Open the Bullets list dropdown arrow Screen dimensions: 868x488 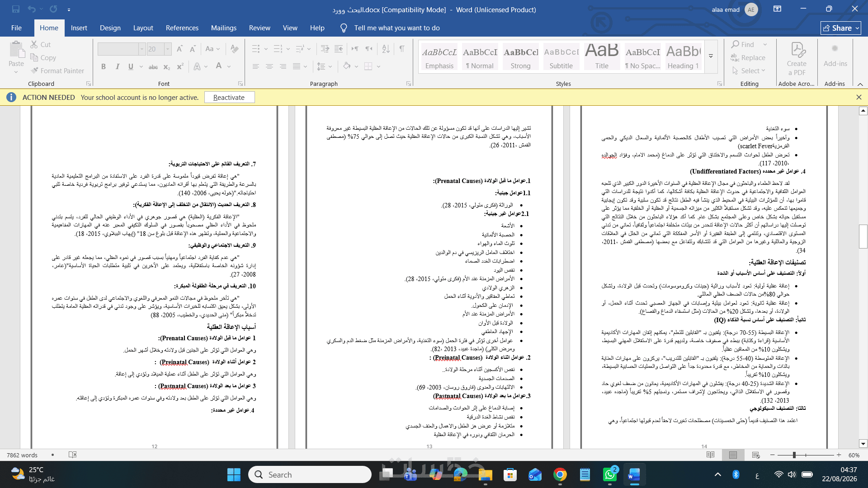point(266,49)
